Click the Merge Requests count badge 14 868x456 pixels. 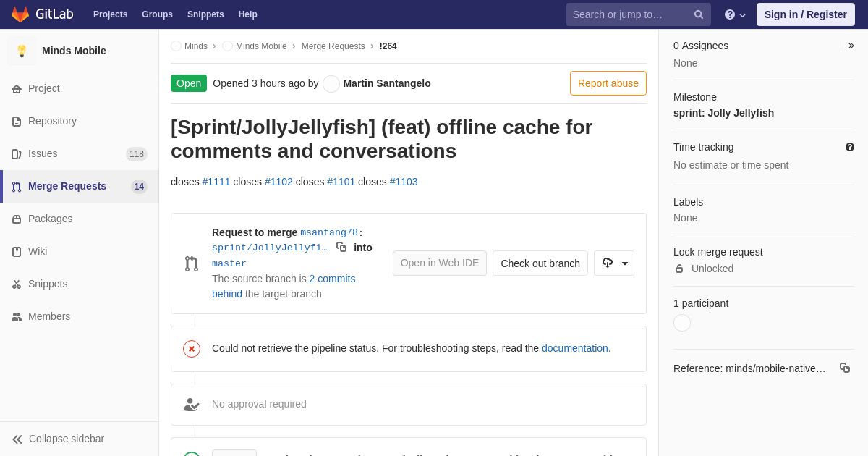click(x=139, y=187)
